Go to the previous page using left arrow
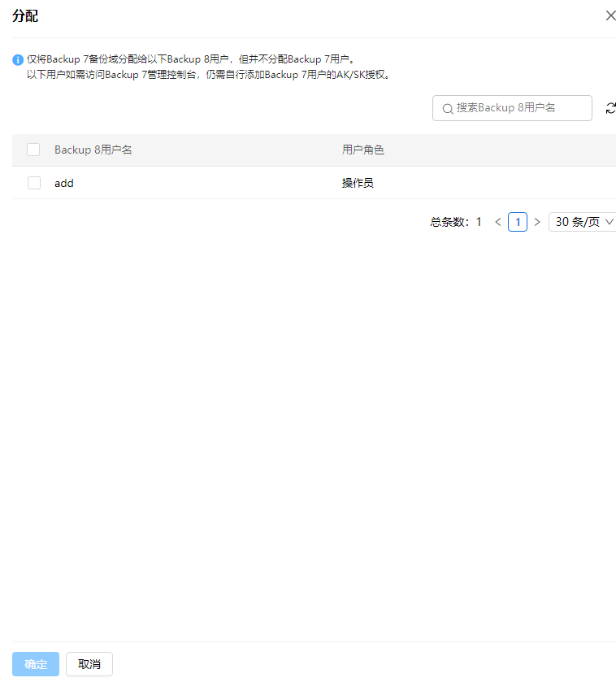This screenshot has height=682, width=616. pyautogui.click(x=498, y=222)
